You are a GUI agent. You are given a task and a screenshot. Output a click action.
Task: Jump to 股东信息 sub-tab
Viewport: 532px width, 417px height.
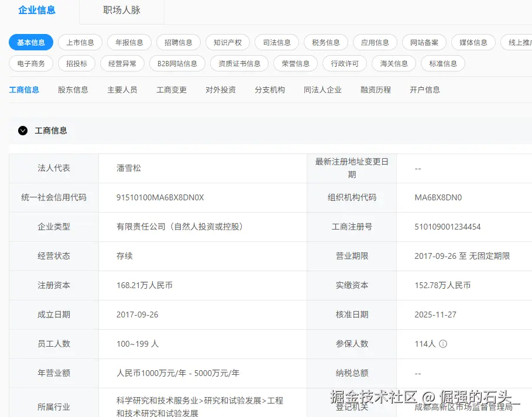(x=73, y=90)
